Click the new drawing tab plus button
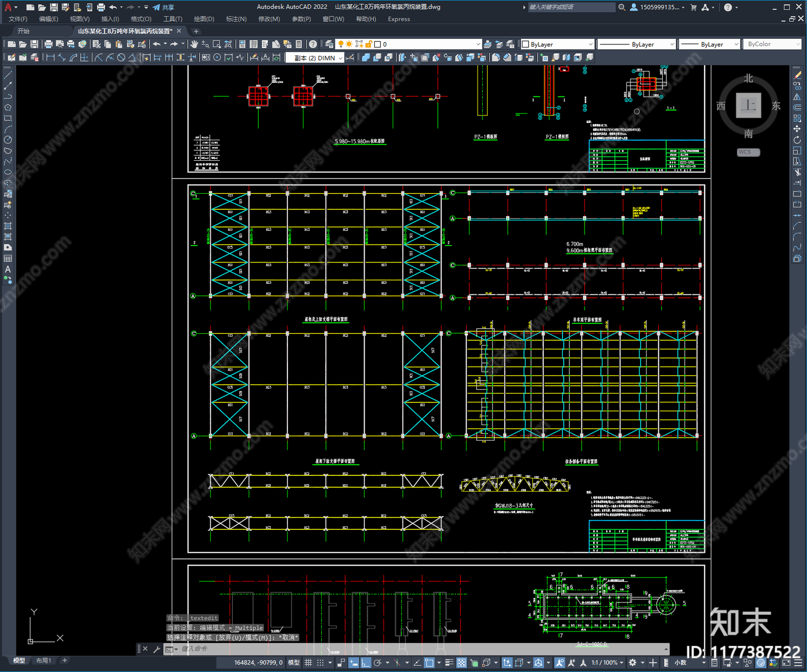This screenshot has width=807, height=672. point(196,31)
